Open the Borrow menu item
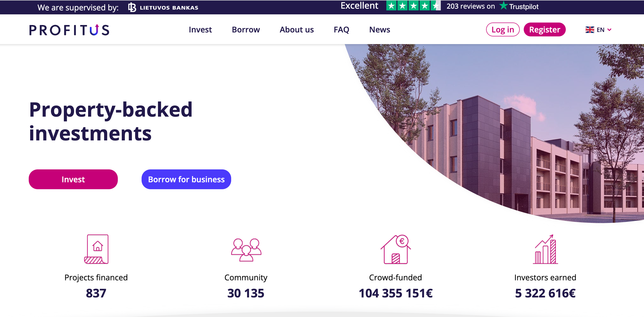644x317 pixels. 246,29
